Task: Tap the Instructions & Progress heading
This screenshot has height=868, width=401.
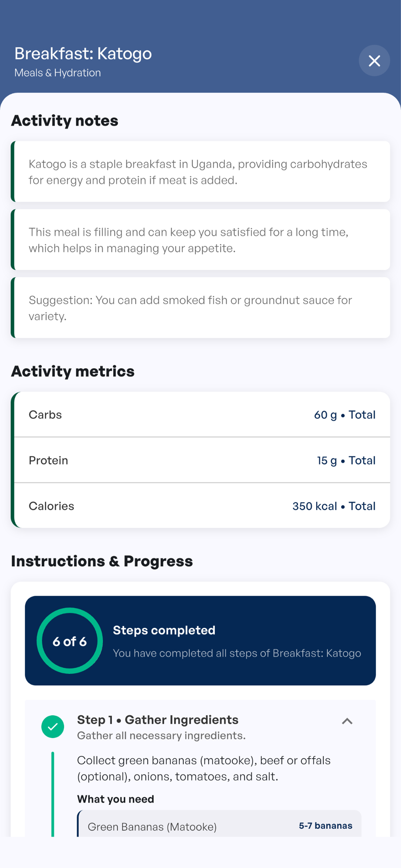Action: click(x=102, y=561)
